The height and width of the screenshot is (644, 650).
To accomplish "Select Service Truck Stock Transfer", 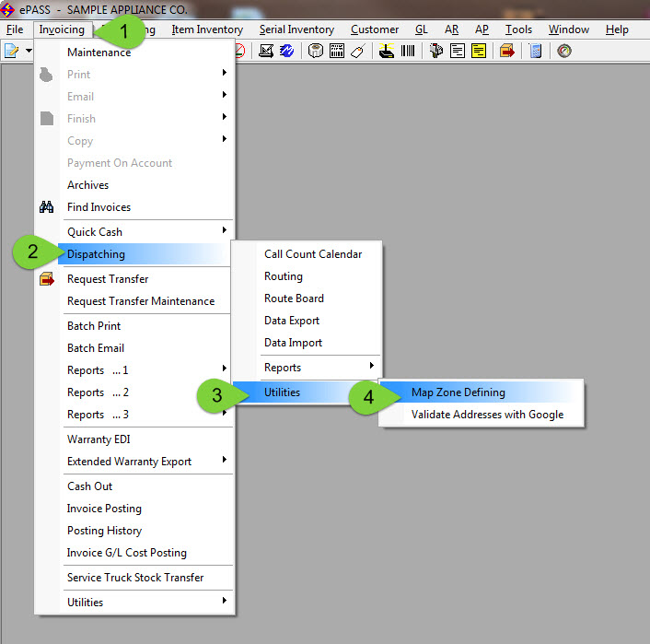I will coord(134,577).
